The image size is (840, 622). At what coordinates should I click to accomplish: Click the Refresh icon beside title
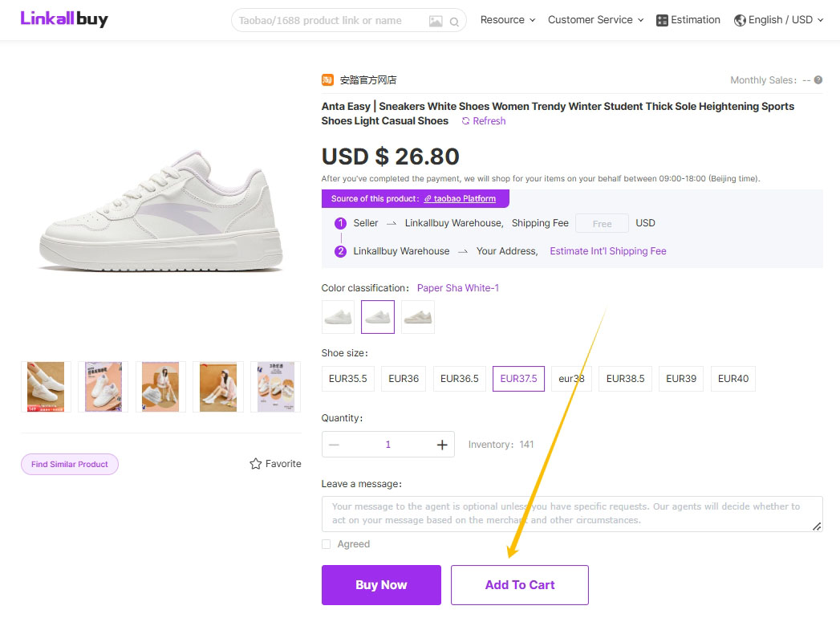[466, 121]
